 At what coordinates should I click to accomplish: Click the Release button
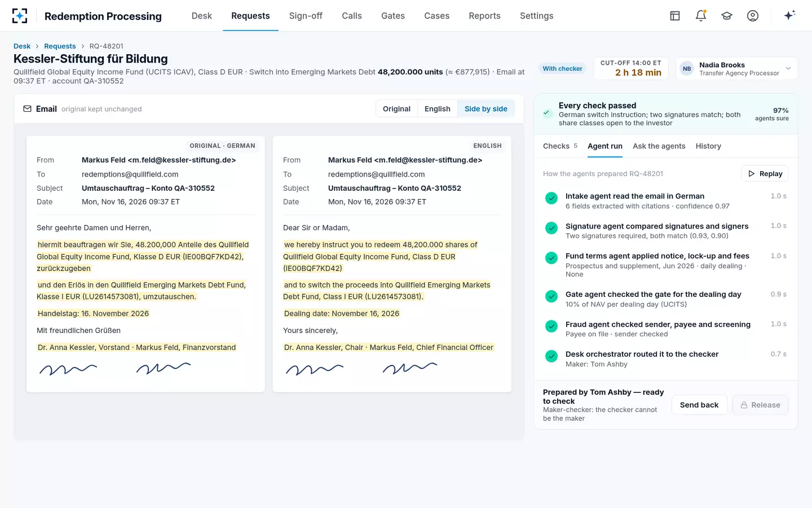[760, 405]
